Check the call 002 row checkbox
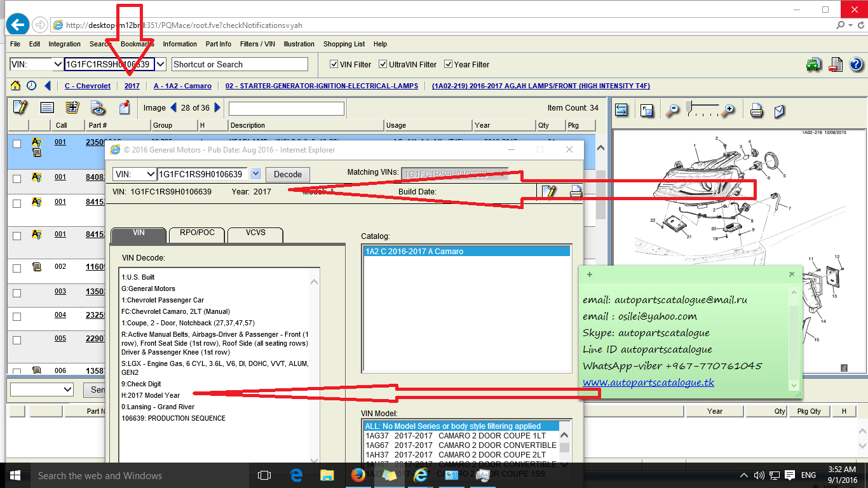Screen dimensions: 868x488 tap(17, 268)
